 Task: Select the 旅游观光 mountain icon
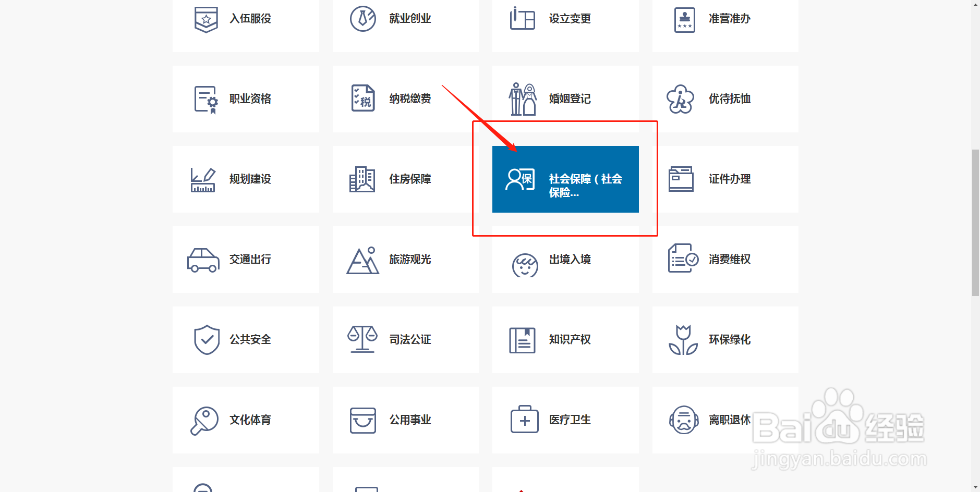click(x=363, y=260)
